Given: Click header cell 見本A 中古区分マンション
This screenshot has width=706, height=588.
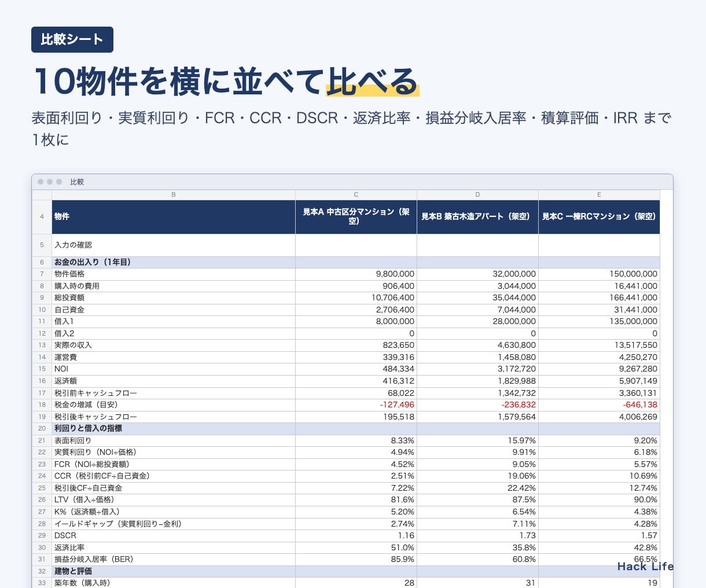Looking at the screenshot, I should (356, 216).
